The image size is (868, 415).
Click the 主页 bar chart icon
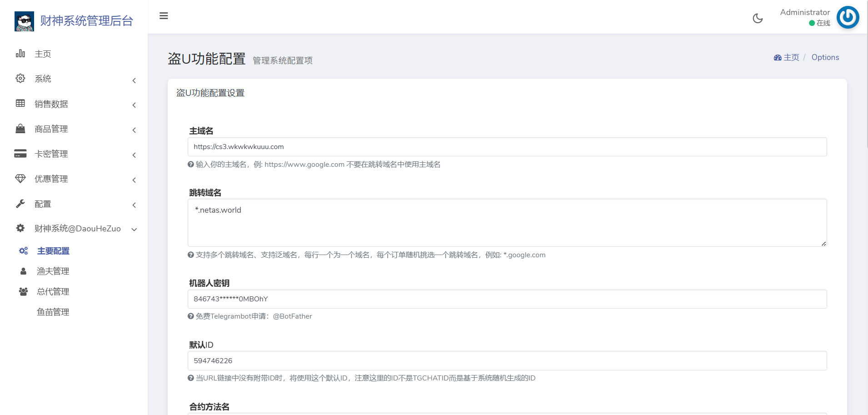(x=20, y=54)
